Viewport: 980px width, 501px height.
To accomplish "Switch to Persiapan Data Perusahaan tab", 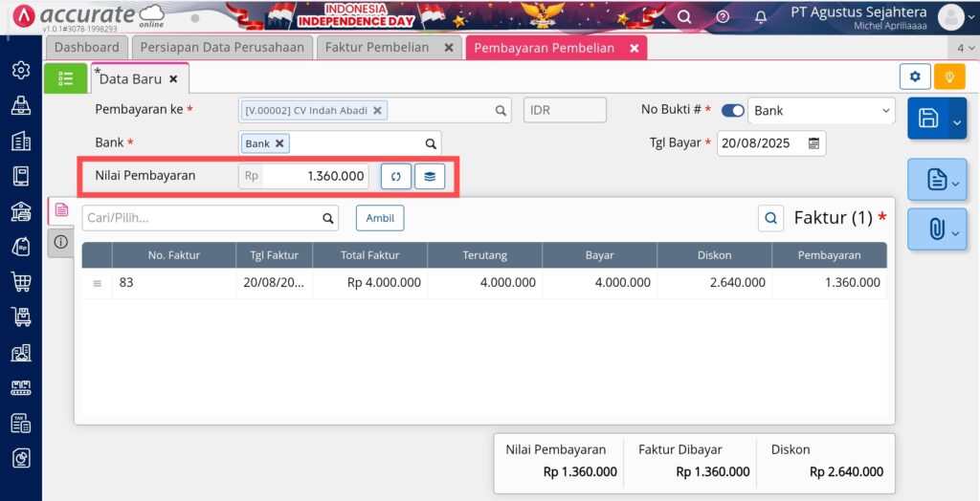I will (x=222, y=48).
